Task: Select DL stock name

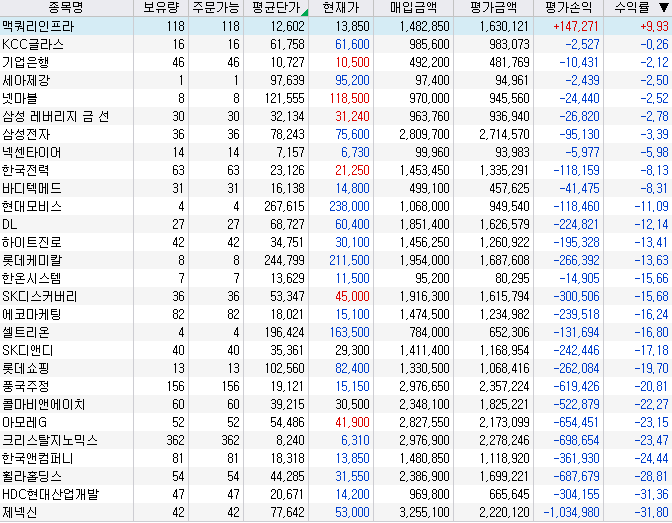Action: click(x=9, y=224)
